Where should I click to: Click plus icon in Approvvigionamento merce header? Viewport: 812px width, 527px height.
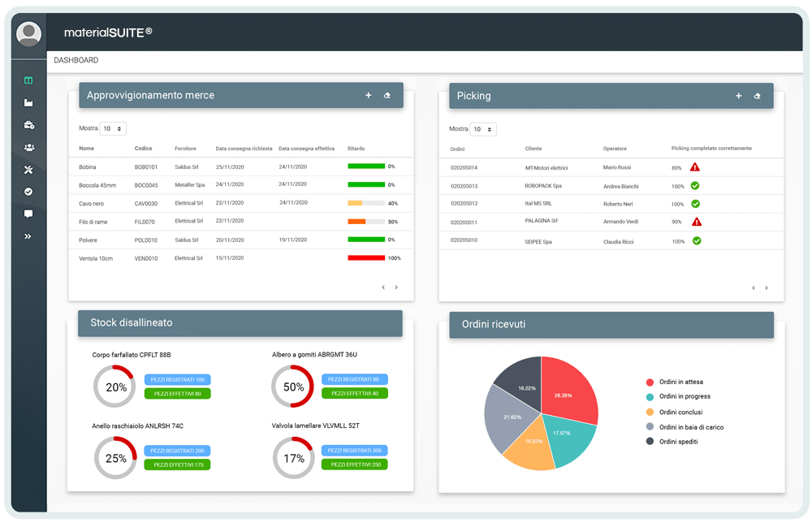pyautogui.click(x=368, y=96)
